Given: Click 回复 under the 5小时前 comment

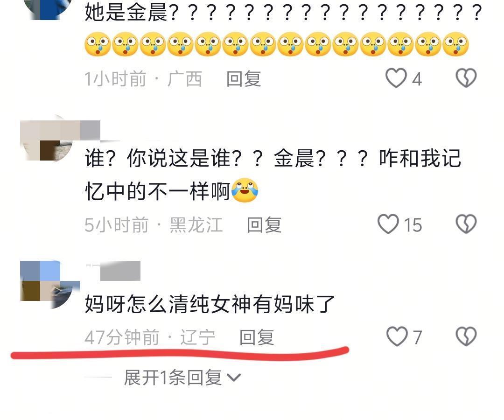Looking at the screenshot, I should (x=264, y=224).
